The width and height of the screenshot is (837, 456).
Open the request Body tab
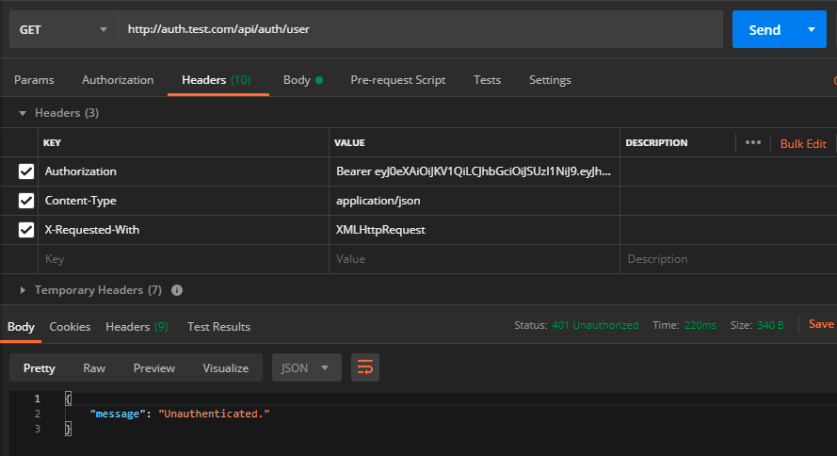[303, 80]
